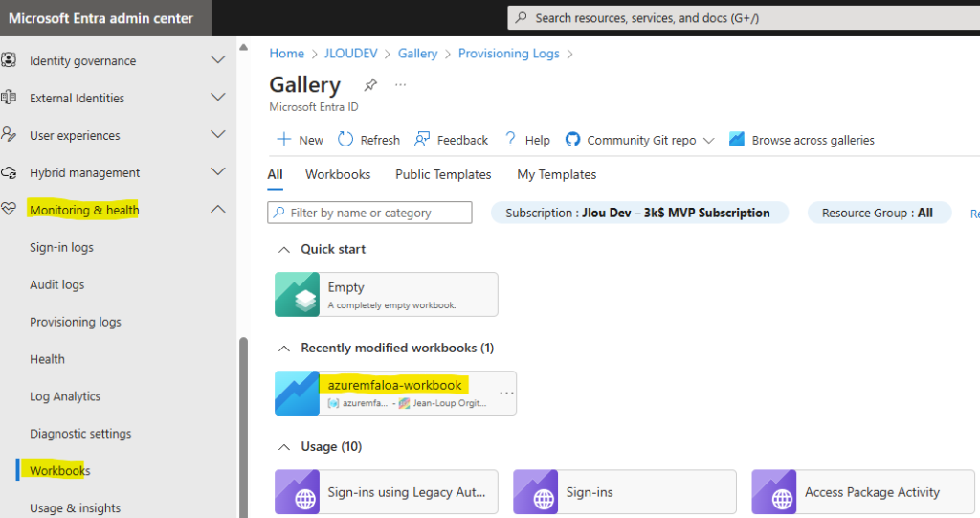The height and width of the screenshot is (518, 980).
Task: Click the sidebar scroll up arrow
Action: [244, 47]
